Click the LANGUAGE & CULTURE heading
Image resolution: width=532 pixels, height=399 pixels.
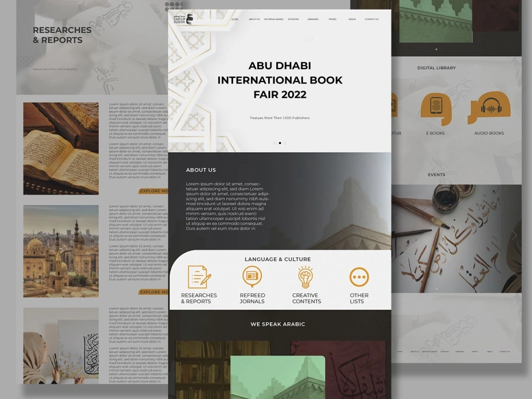[x=278, y=259]
